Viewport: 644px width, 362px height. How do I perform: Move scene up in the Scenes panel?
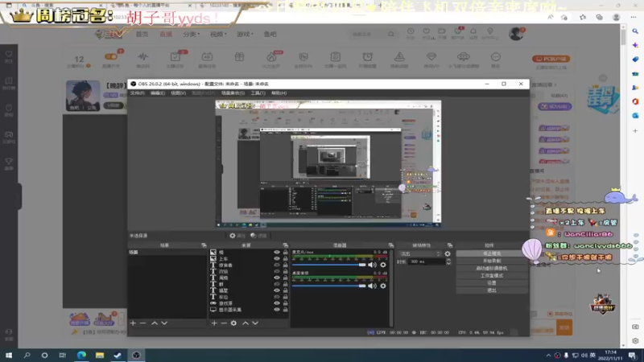(x=155, y=323)
